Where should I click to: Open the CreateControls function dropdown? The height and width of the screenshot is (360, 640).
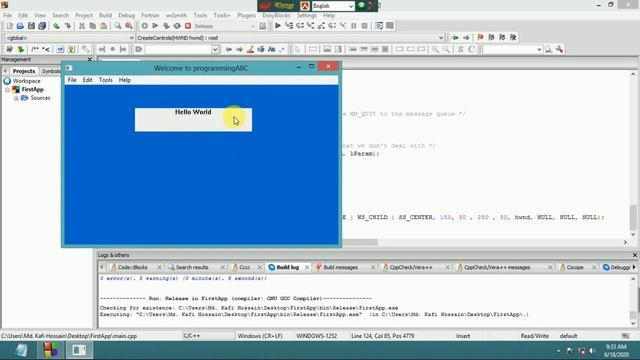441,38
